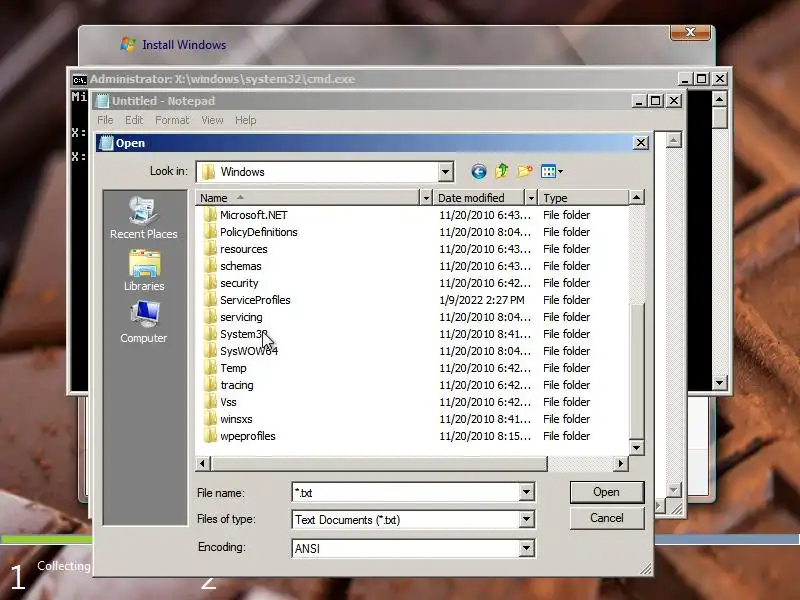Image resolution: width=800 pixels, height=600 pixels.
Task: Open Notepad Help menu
Action: click(x=245, y=120)
